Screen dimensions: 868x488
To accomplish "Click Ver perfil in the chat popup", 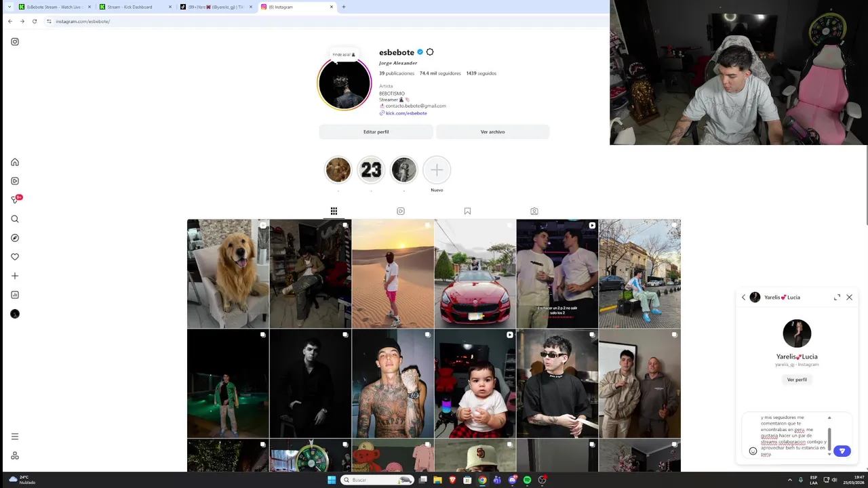I will click(797, 380).
